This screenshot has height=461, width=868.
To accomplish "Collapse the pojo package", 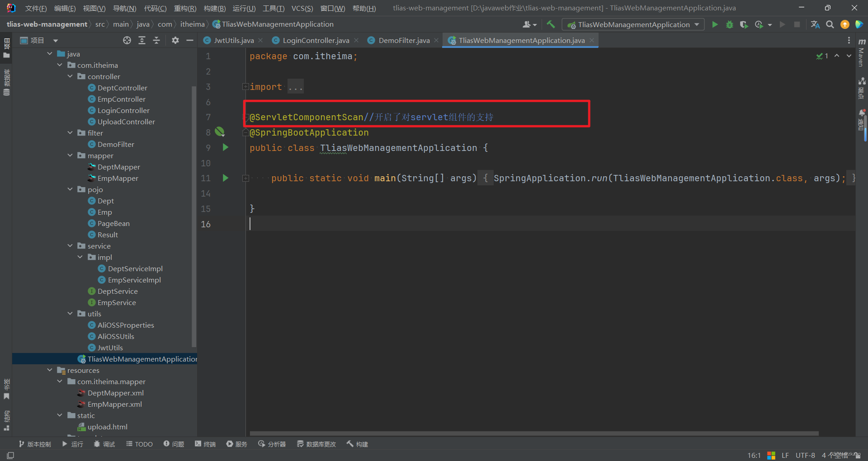I will click(70, 189).
